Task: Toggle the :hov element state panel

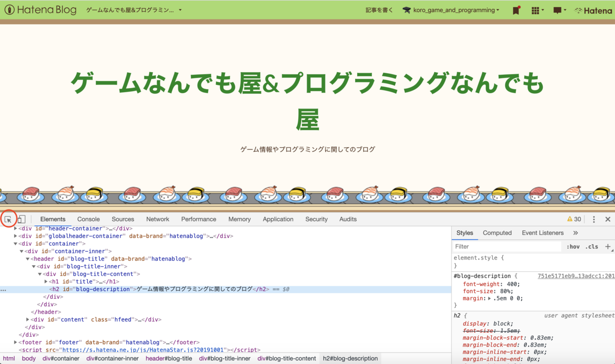Action: [x=573, y=246]
